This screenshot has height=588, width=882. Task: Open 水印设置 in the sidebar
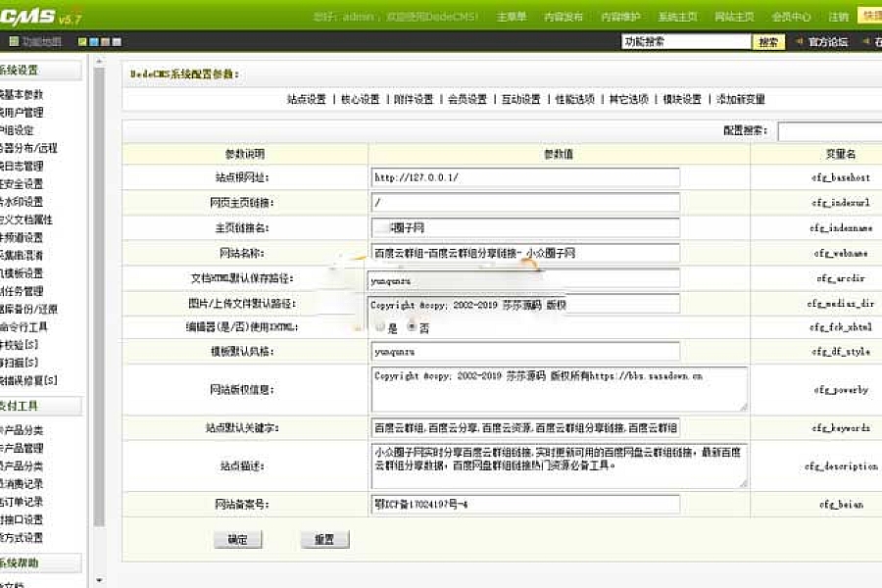click(22, 202)
